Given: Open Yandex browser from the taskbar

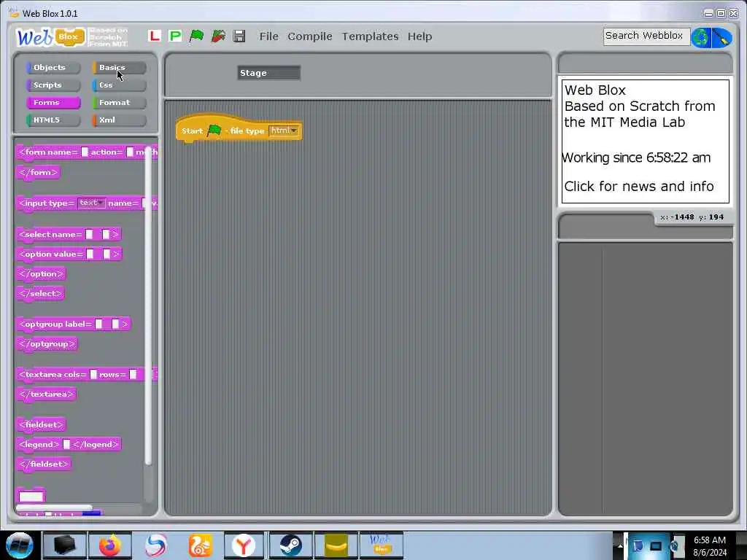Looking at the screenshot, I should click(244, 545).
